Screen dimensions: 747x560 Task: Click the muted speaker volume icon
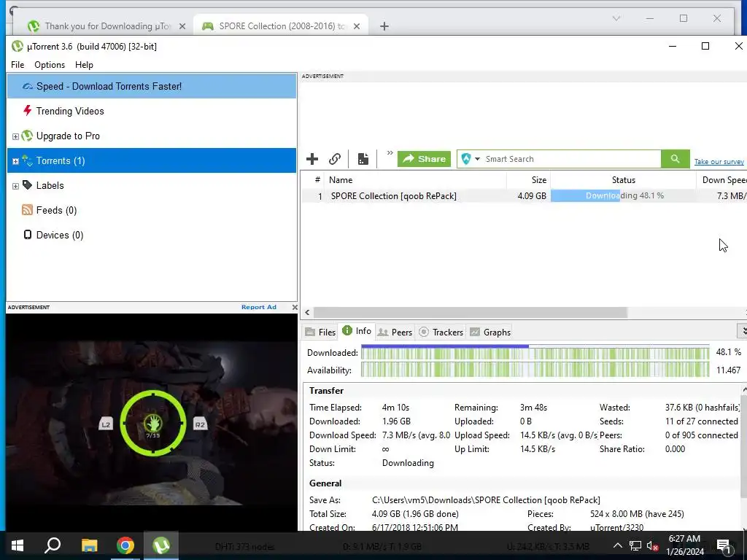[653, 545]
